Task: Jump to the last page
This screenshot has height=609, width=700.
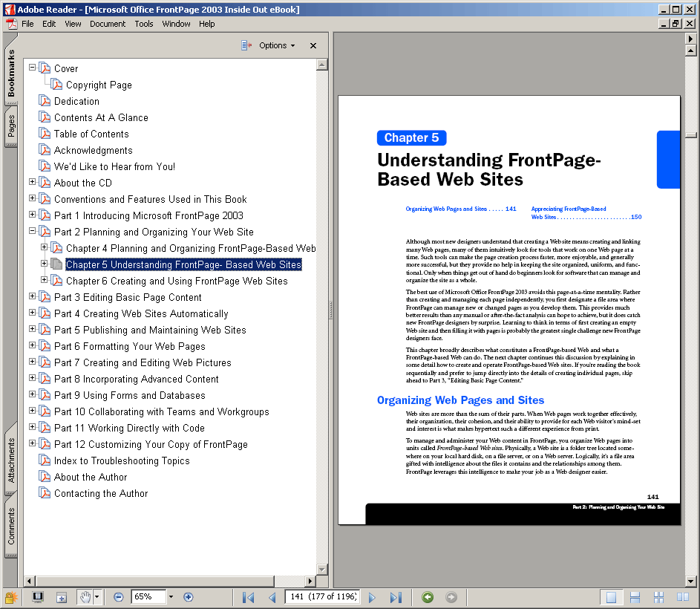Action: [396, 597]
